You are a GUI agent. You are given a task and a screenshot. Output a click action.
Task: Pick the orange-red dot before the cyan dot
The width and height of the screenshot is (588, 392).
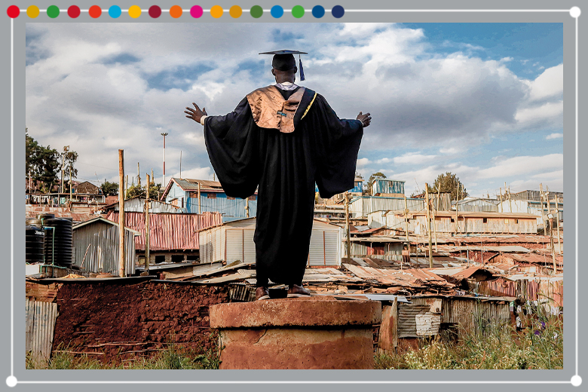(x=94, y=11)
